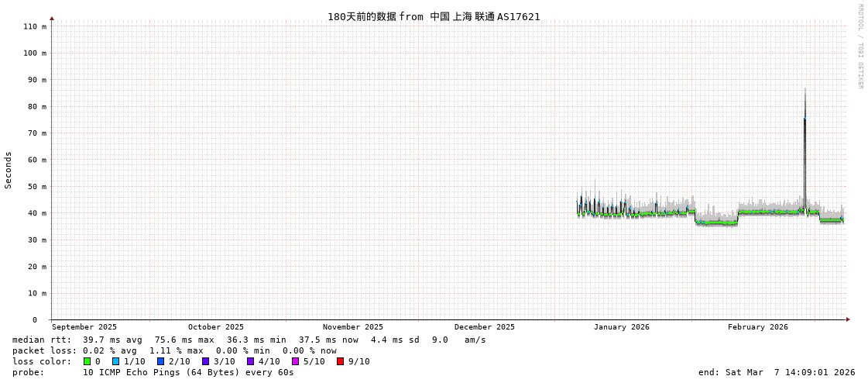Screen dimensions: 868x383
Task: Click the February 2026 axis label
Action: [x=757, y=327]
